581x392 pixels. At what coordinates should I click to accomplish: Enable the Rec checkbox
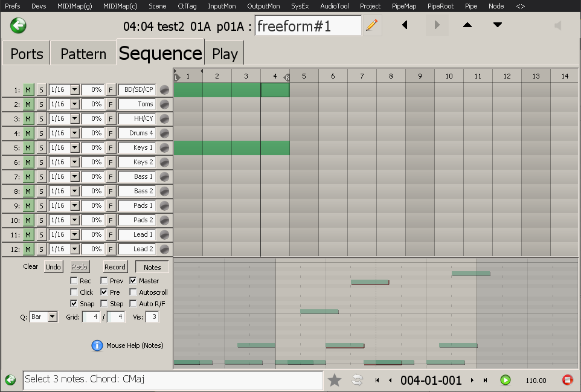coord(74,281)
